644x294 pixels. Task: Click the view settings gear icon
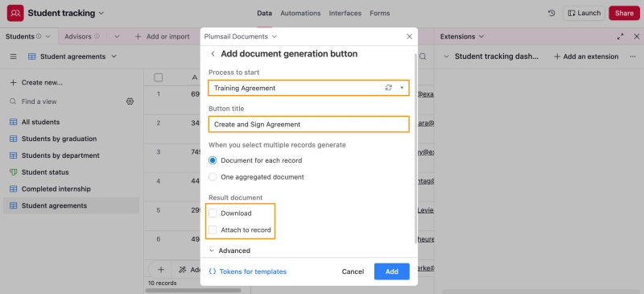point(130,101)
